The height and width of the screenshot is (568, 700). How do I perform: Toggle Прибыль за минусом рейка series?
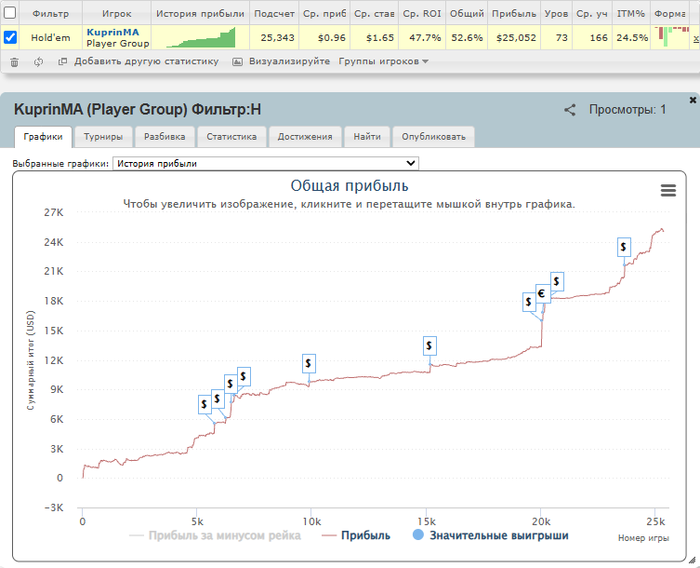[x=215, y=535]
